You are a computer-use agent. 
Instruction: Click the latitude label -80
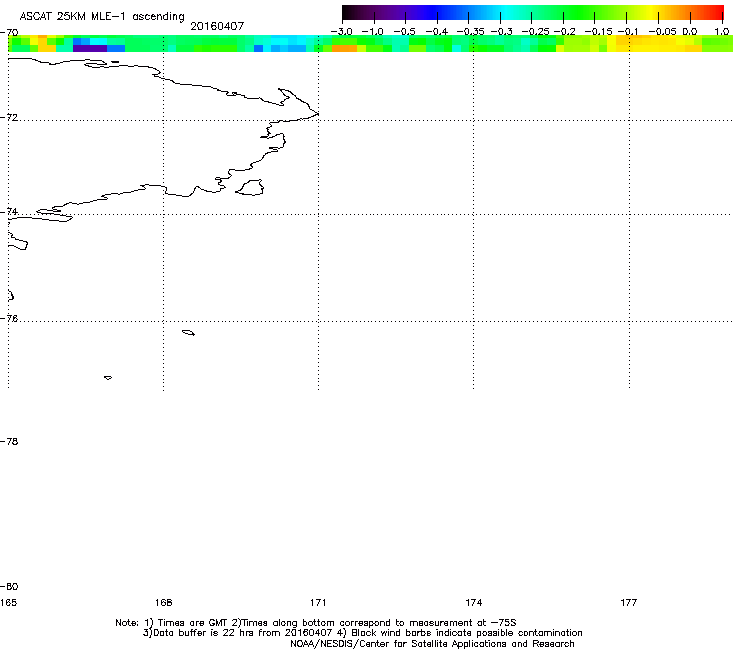(x=9, y=586)
